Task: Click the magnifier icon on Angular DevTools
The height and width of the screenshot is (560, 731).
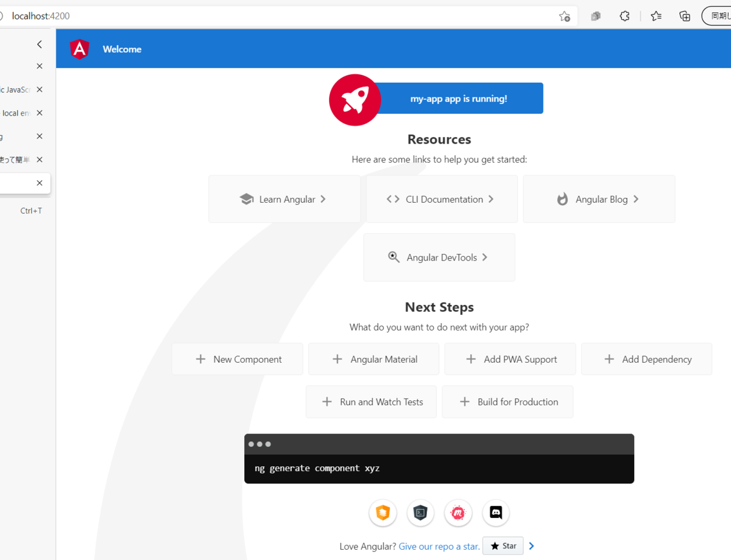Action: point(394,257)
